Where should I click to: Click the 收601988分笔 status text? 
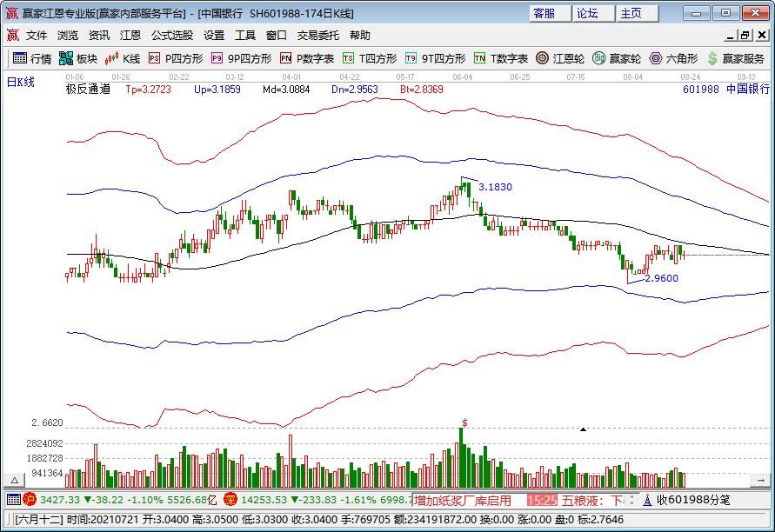point(693,500)
